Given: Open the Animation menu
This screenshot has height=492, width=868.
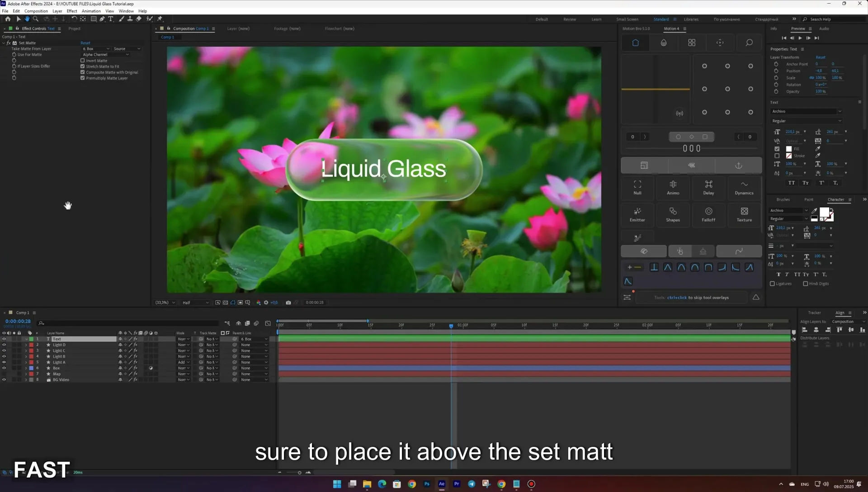Looking at the screenshot, I should tap(91, 11).
